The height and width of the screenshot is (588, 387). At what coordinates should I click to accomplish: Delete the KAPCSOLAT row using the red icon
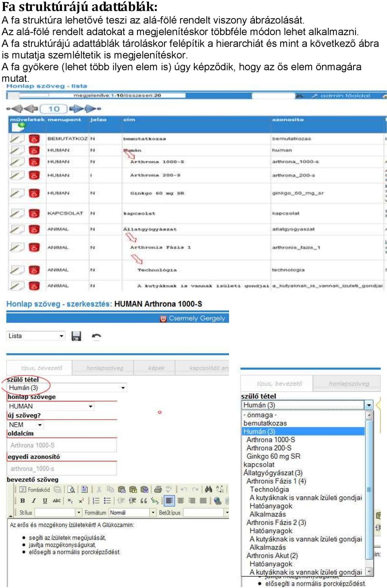[34, 213]
